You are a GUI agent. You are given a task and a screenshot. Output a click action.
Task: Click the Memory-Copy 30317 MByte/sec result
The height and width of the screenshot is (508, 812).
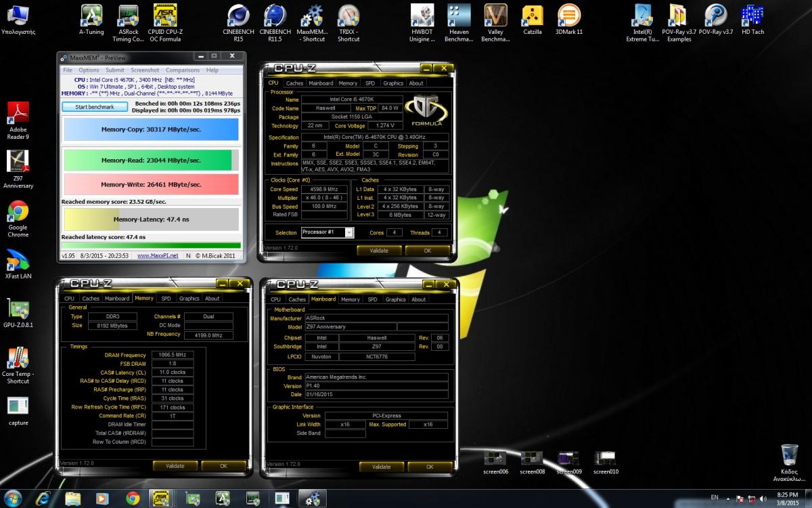pos(151,129)
